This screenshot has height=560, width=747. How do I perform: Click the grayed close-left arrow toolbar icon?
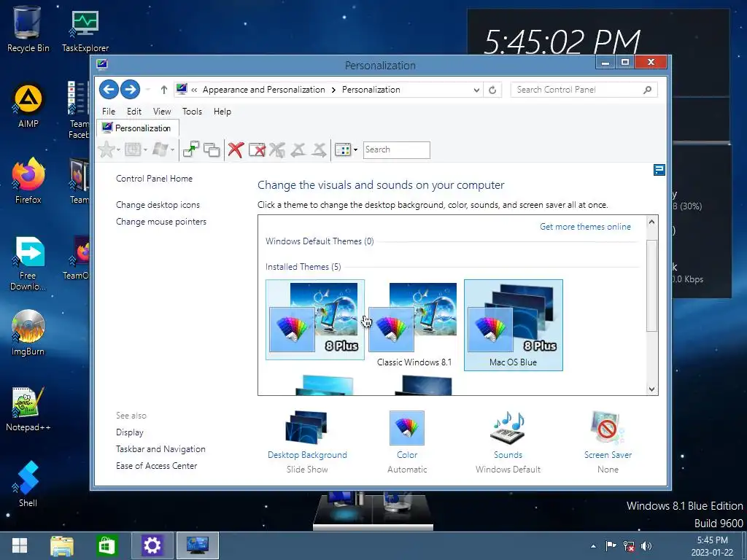pyautogui.click(x=298, y=149)
